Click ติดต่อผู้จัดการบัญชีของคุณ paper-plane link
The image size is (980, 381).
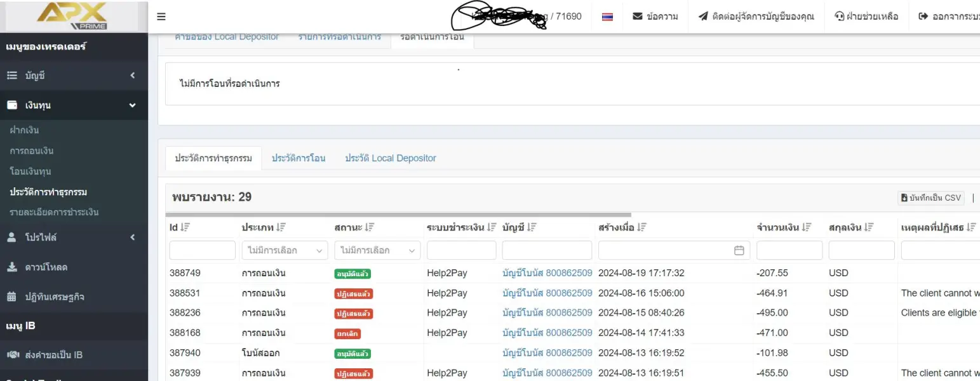click(756, 17)
